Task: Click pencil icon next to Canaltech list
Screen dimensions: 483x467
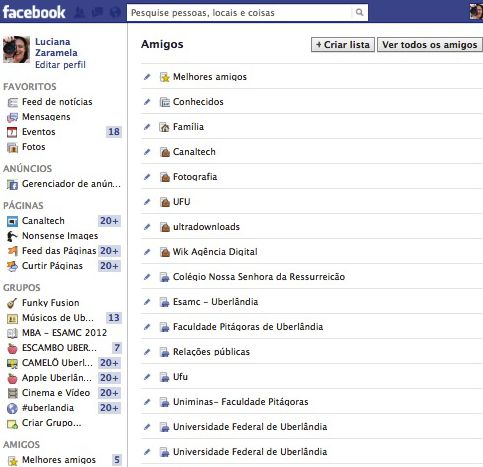Action: [x=147, y=152]
